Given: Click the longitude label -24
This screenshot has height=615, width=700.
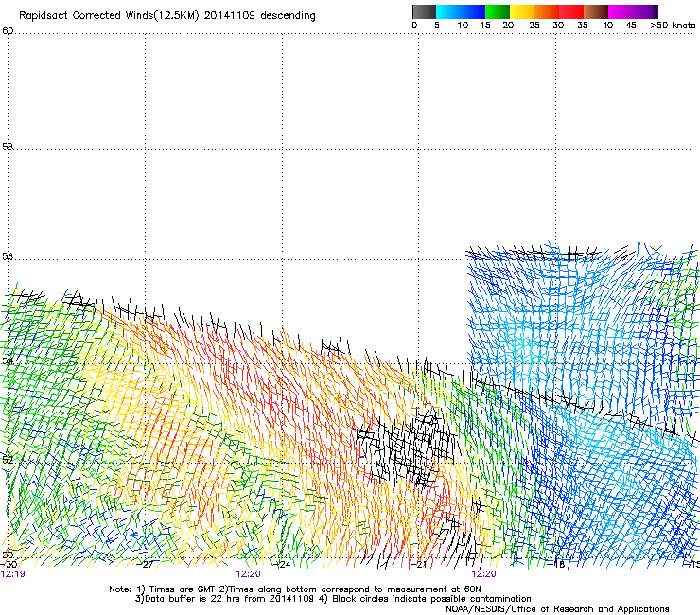Looking at the screenshot, I should (282, 564).
